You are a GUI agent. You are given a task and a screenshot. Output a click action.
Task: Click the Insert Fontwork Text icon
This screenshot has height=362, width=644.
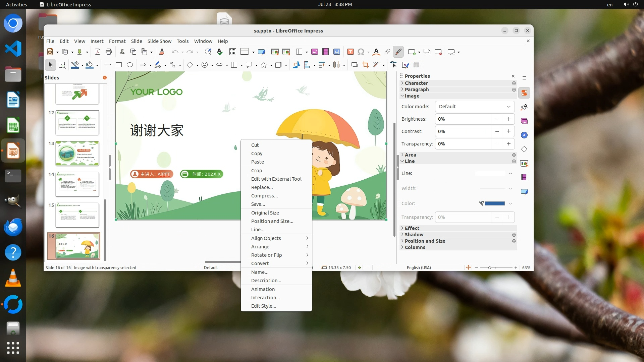pyautogui.click(x=376, y=52)
